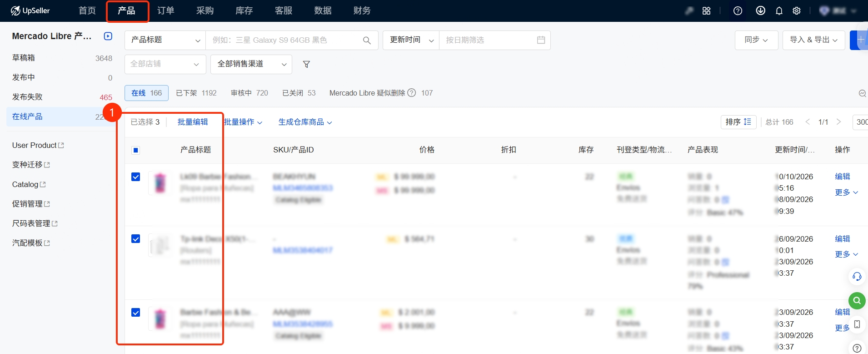Open the notifications bell
The width and height of the screenshot is (868, 354).
pyautogui.click(x=779, y=10)
